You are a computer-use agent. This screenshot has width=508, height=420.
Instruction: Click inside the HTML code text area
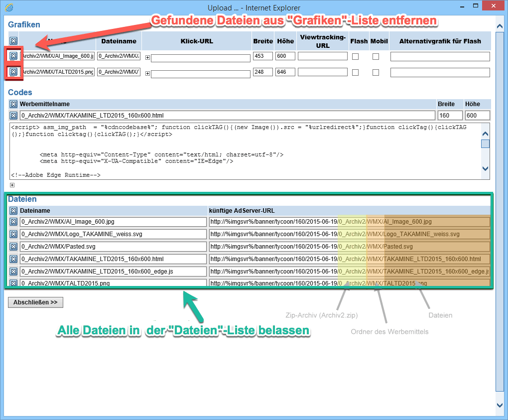(x=245, y=151)
